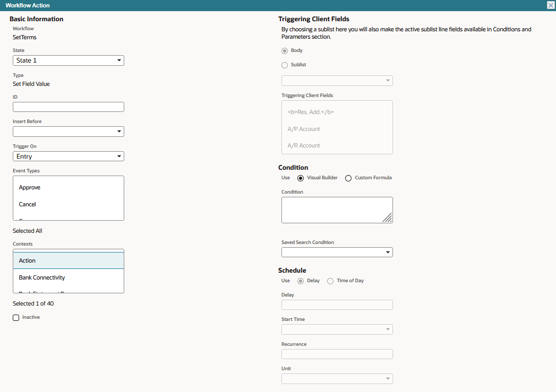Close the Workflow Action dialog
Viewport: 556px width, 392px height.
[551, 5]
